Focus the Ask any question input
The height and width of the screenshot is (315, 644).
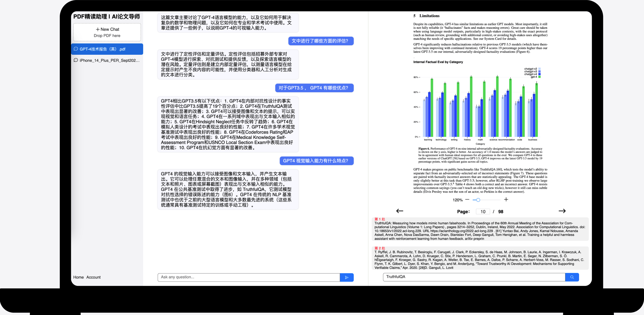(x=248, y=277)
